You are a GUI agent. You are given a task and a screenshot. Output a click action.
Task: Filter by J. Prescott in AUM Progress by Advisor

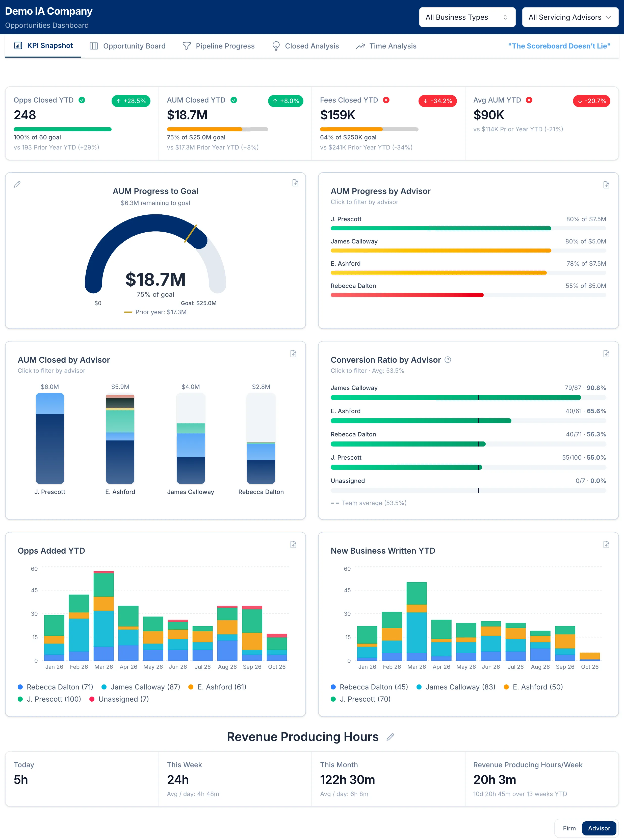pyautogui.click(x=468, y=223)
